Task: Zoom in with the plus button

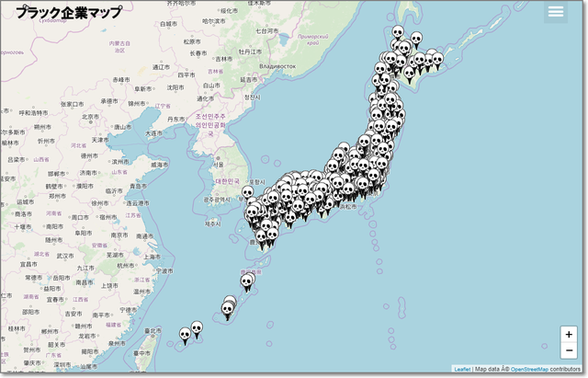Action: [x=569, y=334]
